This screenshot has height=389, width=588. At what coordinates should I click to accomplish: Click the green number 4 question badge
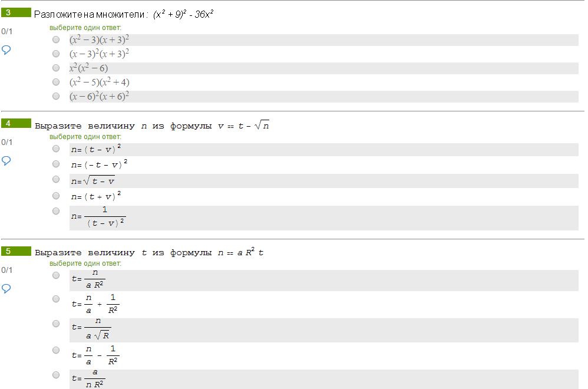tap(16, 123)
